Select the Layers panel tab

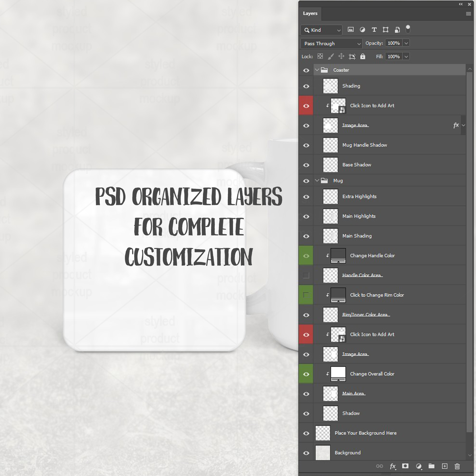point(310,13)
